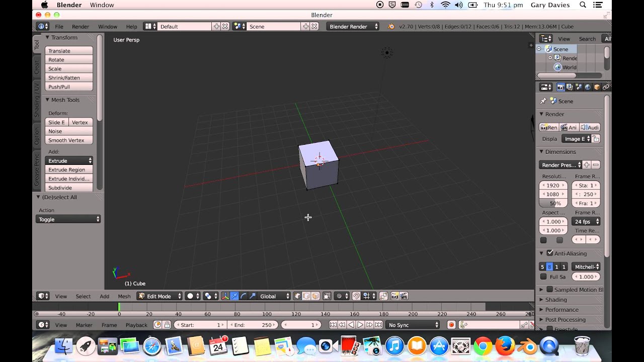Play the animation in reverse

click(351, 325)
